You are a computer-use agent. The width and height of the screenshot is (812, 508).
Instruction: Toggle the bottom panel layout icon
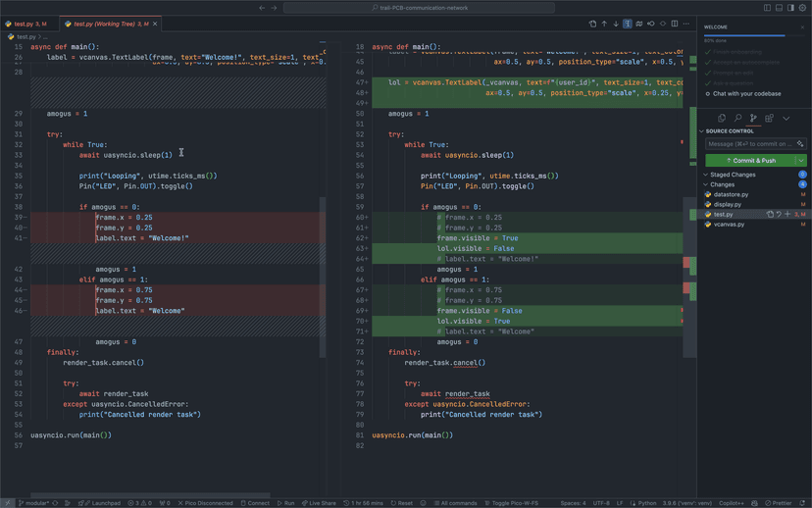(779, 8)
